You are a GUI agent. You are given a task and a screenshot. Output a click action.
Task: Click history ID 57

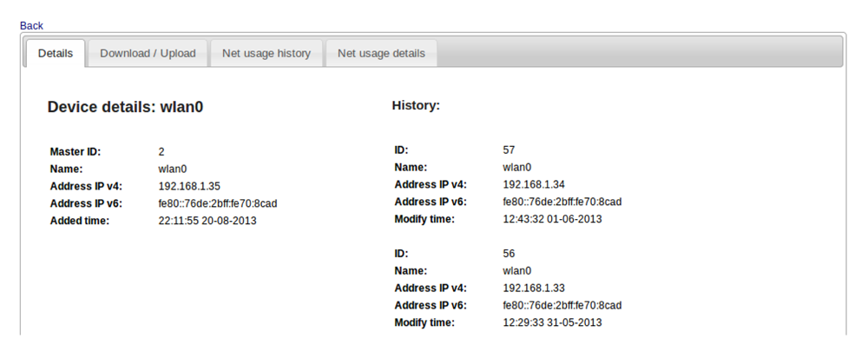click(x=509, y=150)
